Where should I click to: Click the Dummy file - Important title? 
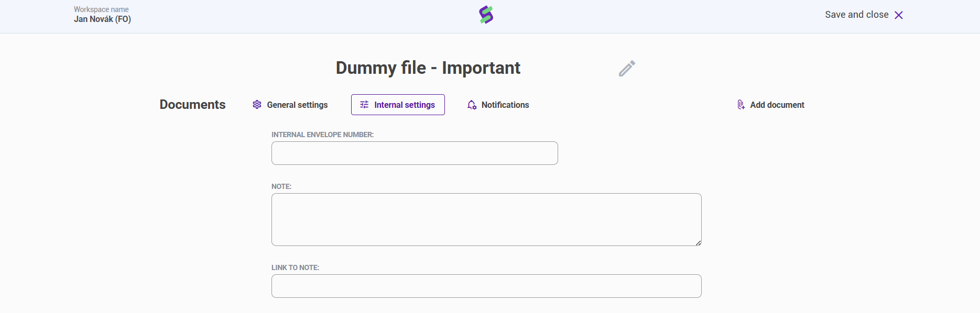click(x=428, y=68)
